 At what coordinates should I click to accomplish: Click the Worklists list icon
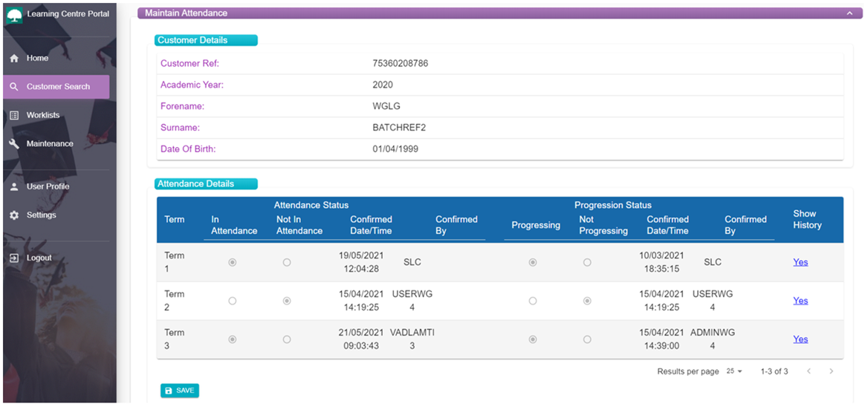coord(14,116)
